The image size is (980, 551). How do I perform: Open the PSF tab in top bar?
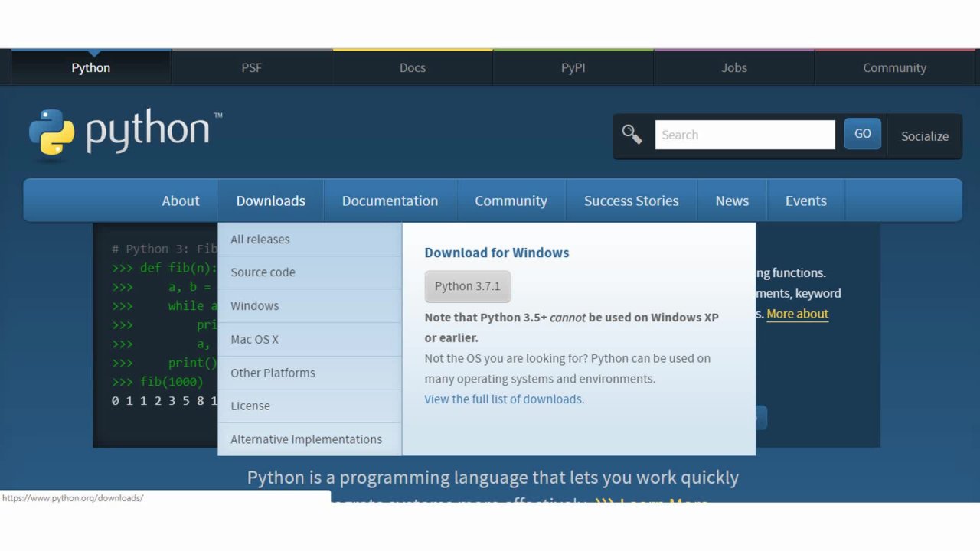pyautogui.click(x=252, y=67)
